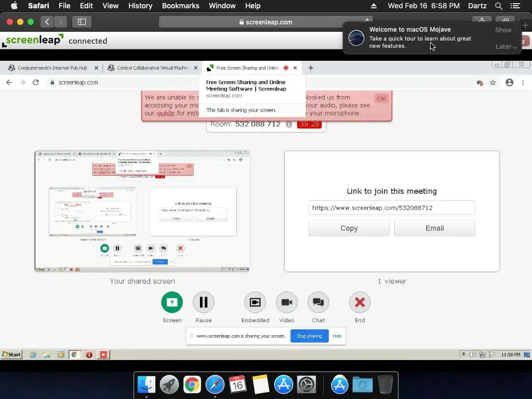Launch Google Chrome from the Dock
Viewport: 532px width, 399px height.
pos(192,385)
